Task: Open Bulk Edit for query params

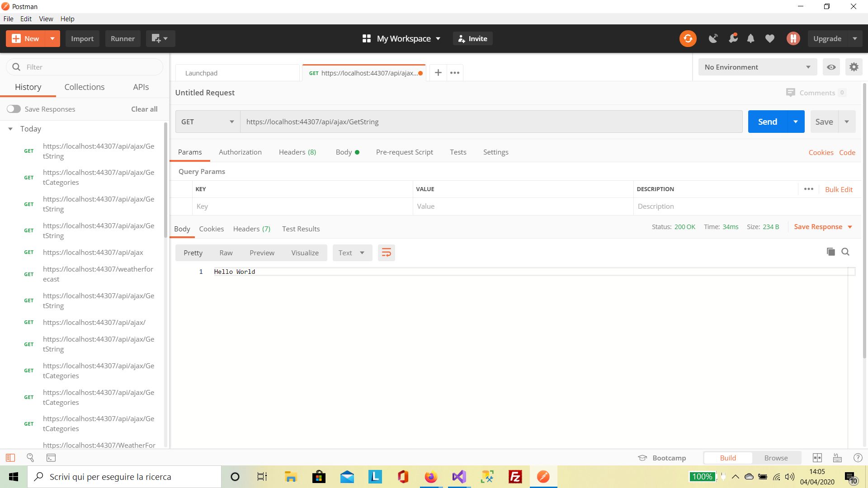Action: point(839,189)
